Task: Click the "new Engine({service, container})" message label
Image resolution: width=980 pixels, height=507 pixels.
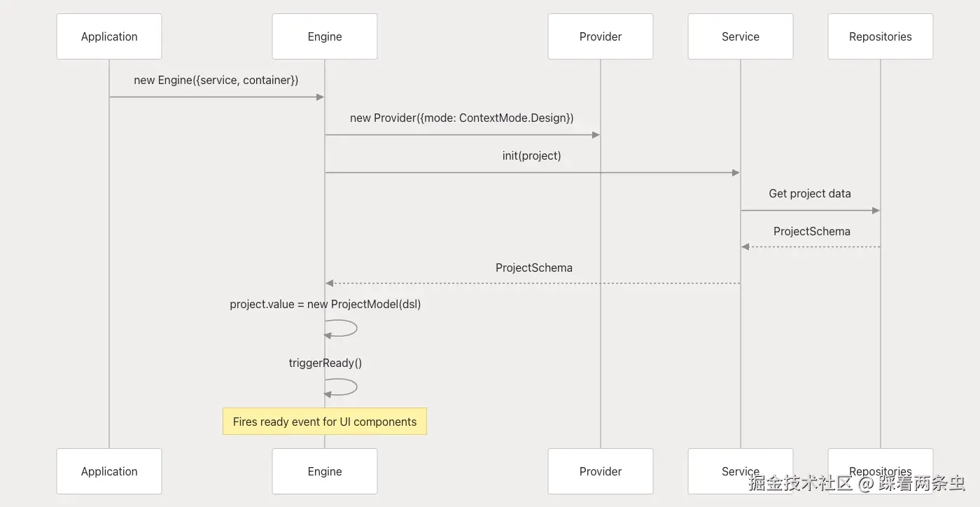Action: click(216, 80)
